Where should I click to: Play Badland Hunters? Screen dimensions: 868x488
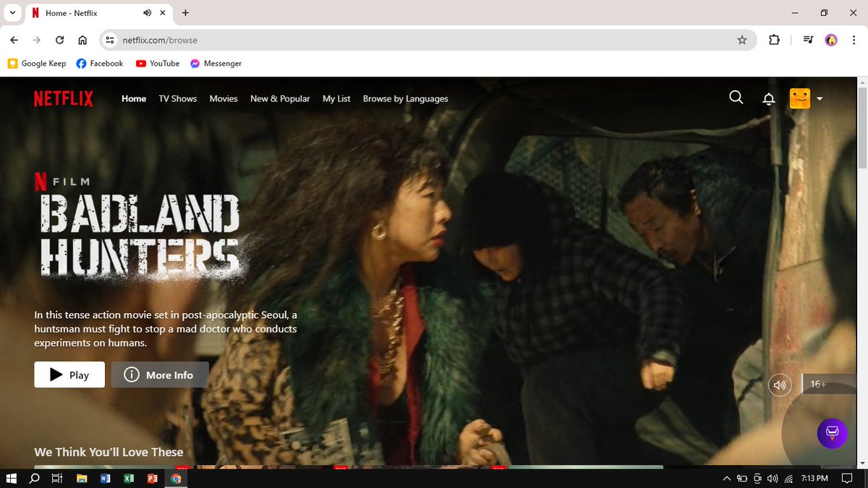point(69,374)
